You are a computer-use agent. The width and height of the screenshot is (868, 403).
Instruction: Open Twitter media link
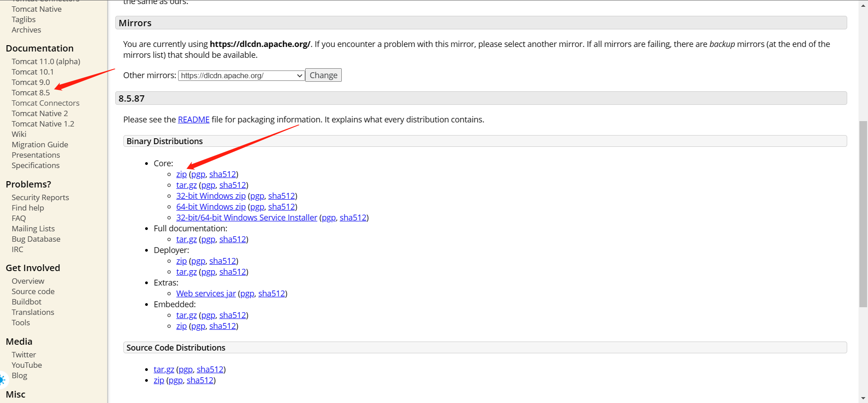pyautogui.click(x=24, y=355)
